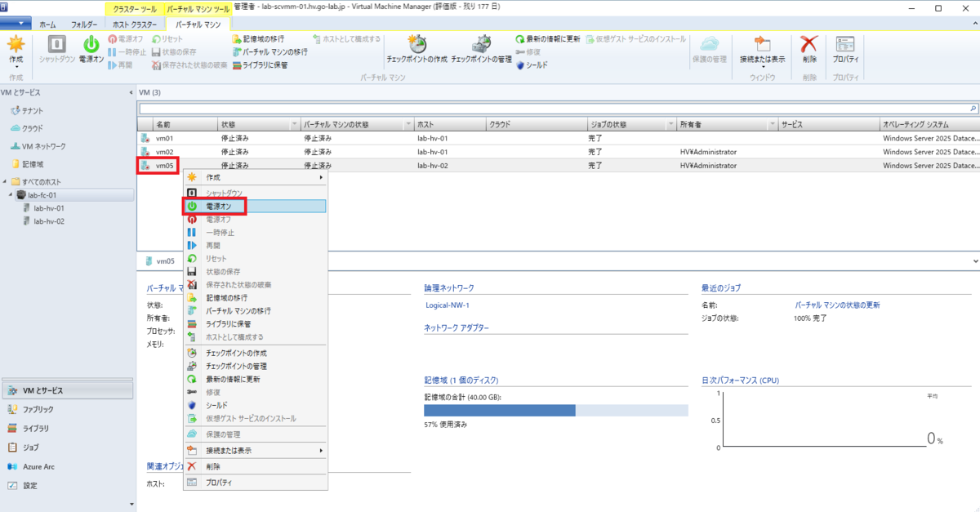Select クラウド in the navigation pane
Viewport: 980px width, 512px height.
coord(33,128)
